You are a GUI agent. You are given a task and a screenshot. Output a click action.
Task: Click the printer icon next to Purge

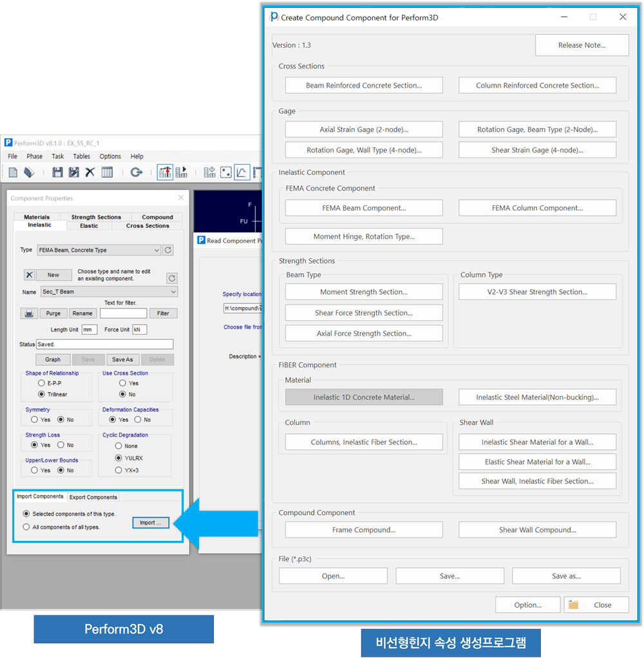(x=29, y=314)
